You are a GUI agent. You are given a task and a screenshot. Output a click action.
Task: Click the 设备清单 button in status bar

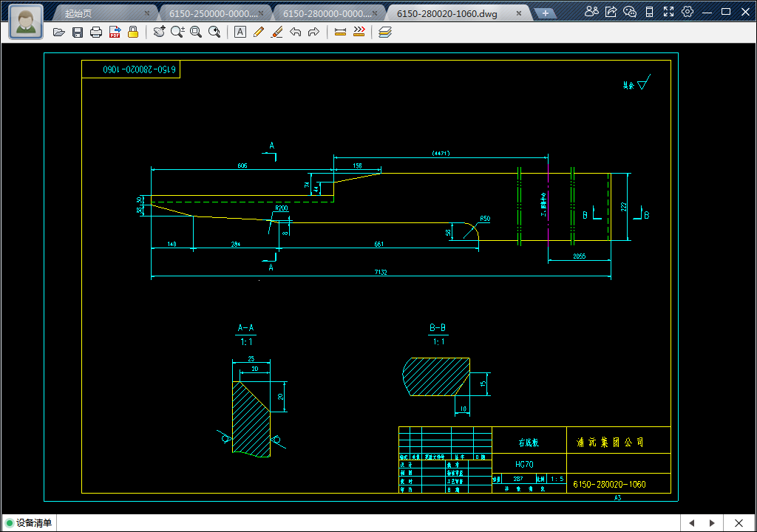pos(30,523)
